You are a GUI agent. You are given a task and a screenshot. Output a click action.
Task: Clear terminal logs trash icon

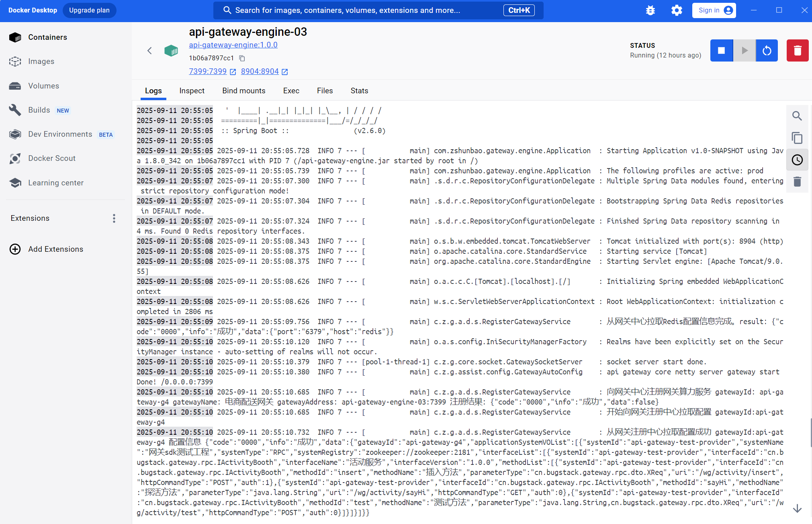797,182
